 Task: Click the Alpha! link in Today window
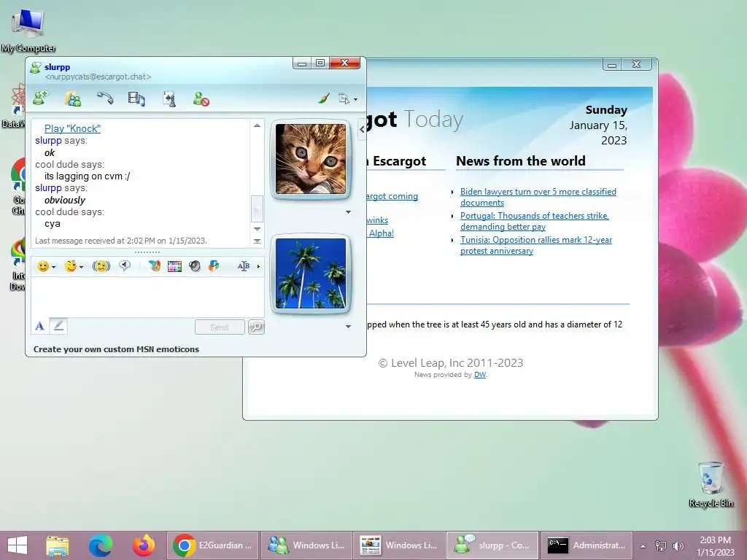(381, 233)
